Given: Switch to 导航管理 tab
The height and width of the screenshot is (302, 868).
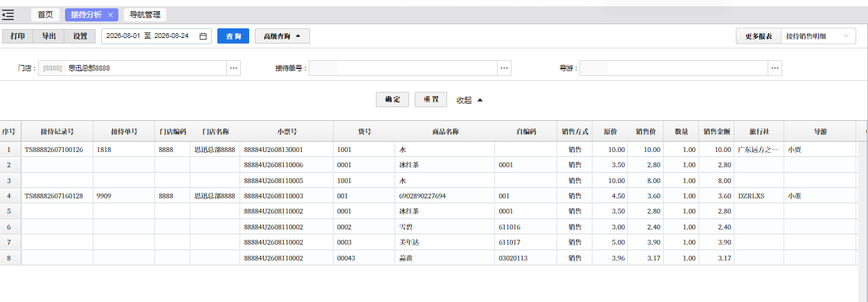Looking at the screenshot, I should click(145, 15).
